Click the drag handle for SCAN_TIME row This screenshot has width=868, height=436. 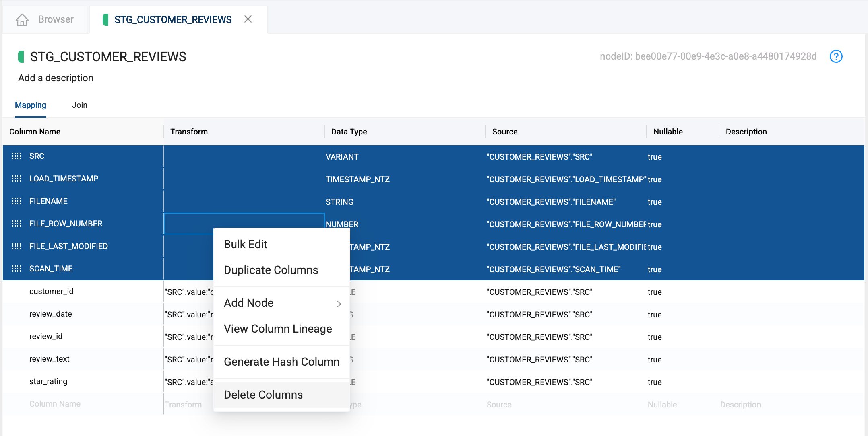pyautogui.click(x=17, y=269)
